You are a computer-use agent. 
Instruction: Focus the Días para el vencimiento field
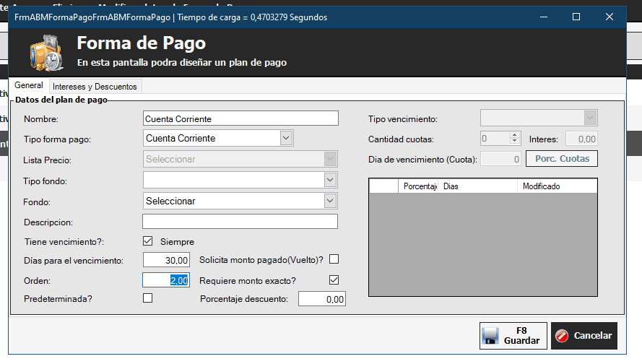tap(166, 260)
